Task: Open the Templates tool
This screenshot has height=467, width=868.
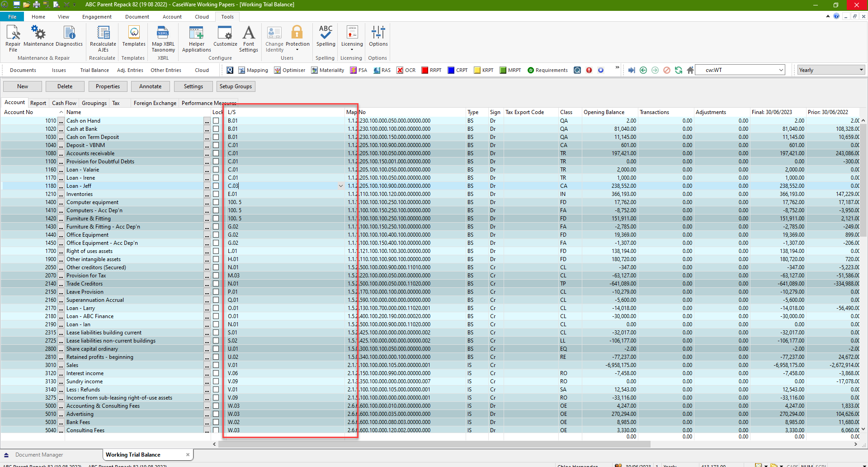Action: pyautogui.click(x=134, y=36)
